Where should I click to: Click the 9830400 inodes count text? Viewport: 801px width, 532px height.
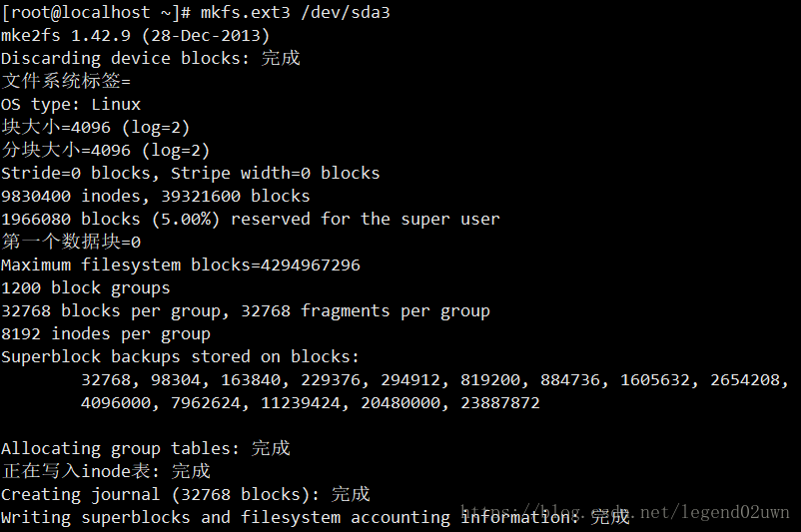point(70,196)
